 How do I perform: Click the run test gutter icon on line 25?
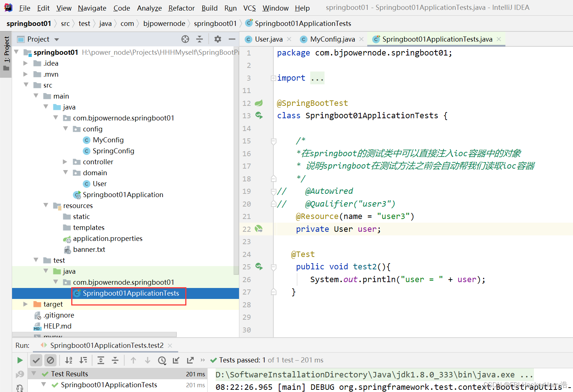click(259, 267)
